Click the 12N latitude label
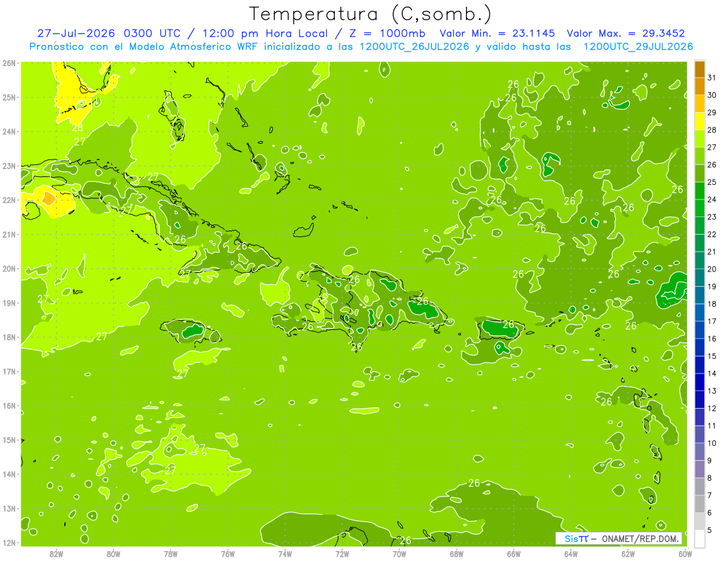Screen dimensions: 728x562 tap(8, 543)
